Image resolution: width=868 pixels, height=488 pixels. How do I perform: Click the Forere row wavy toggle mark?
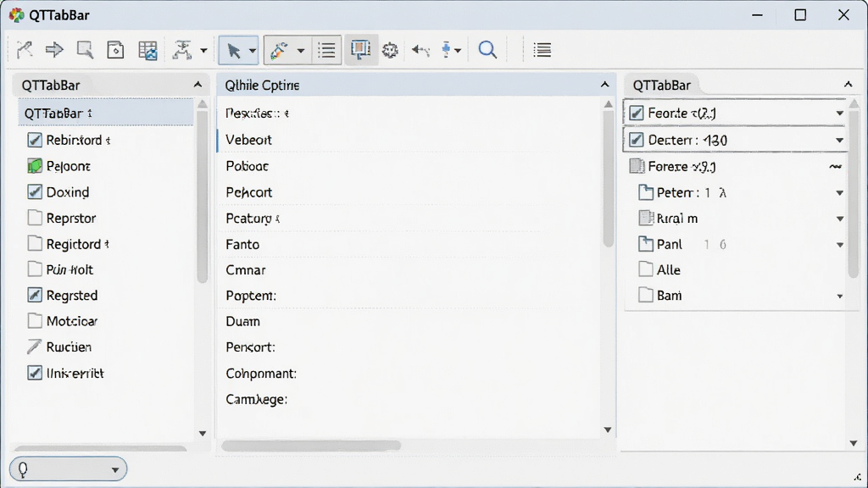835,167
